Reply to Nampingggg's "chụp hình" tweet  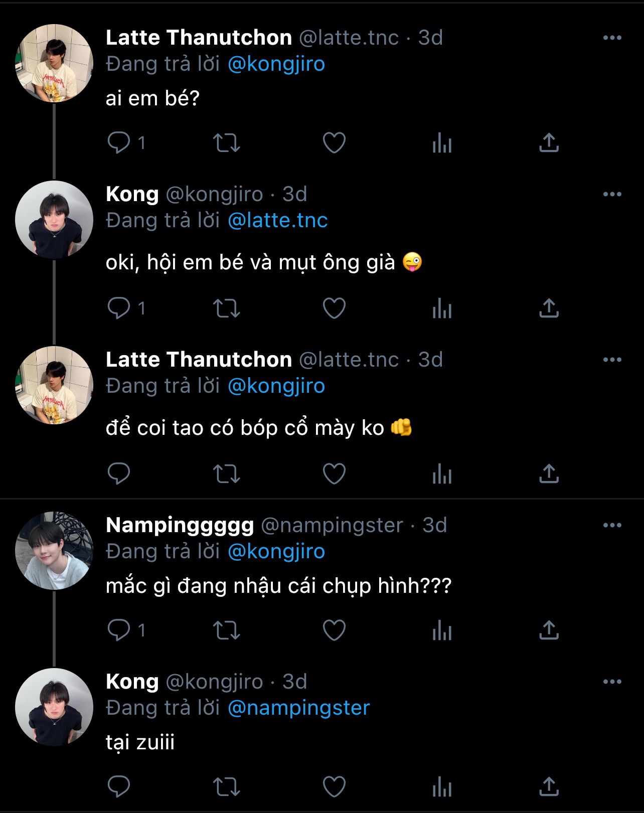coord(119,630)
